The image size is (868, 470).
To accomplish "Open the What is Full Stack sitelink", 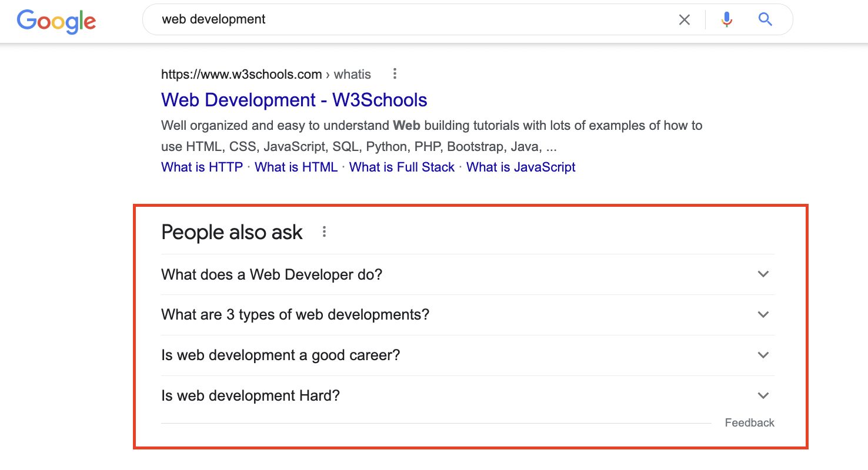I will point(402,167).
